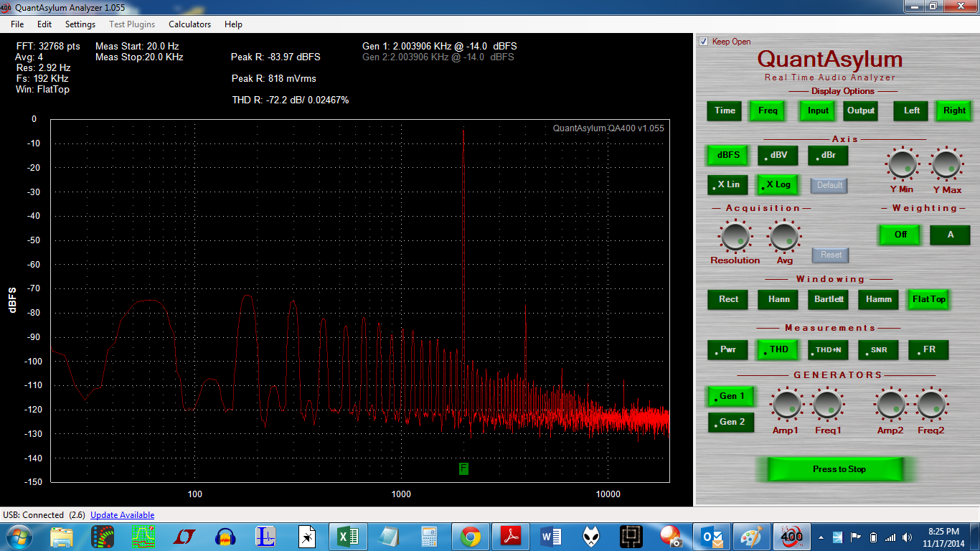This screenshot has width=980, height=551.
Task: Enable THD+N measurement
Action: point(828,350)
